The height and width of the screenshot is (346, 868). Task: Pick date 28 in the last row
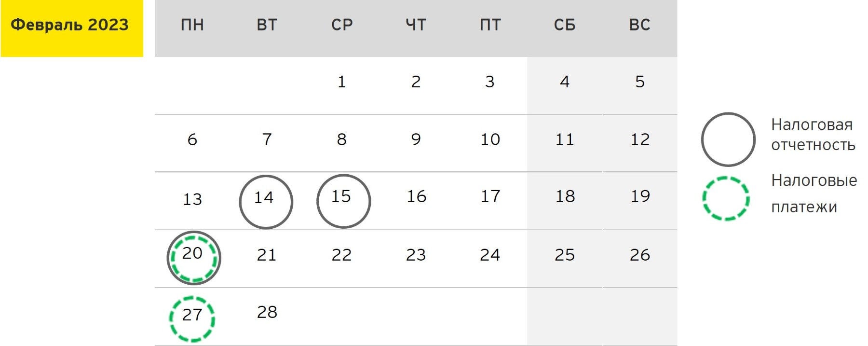coord(267,313)
